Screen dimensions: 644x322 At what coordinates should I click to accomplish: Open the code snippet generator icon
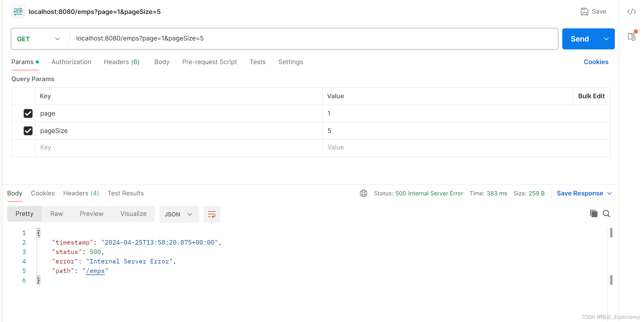point(632,12)
